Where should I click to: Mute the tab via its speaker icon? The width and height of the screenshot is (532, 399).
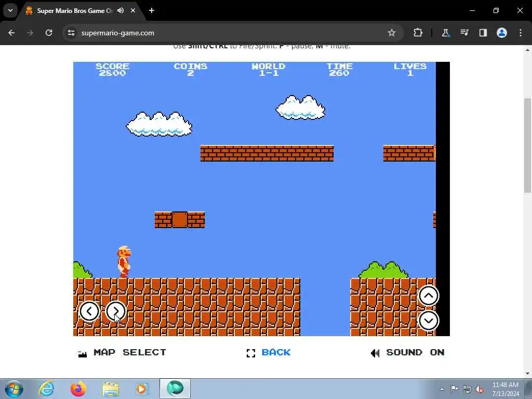click(121, 10)
